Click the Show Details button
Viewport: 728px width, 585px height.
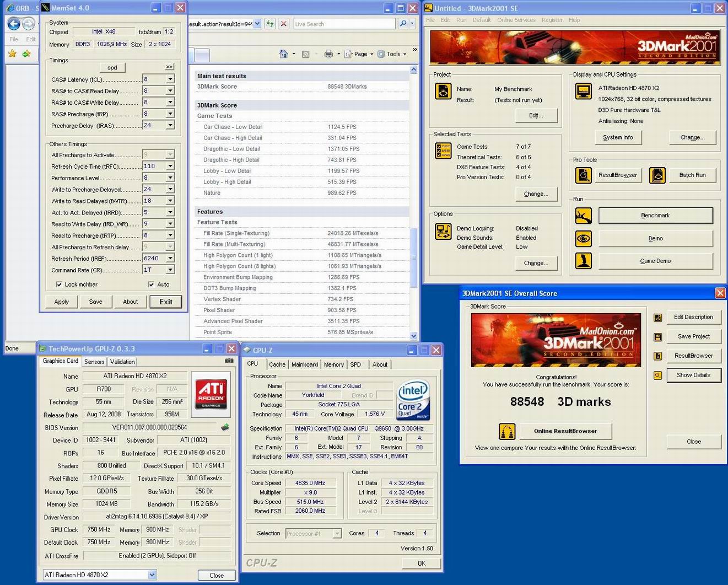tap(694, 375)
